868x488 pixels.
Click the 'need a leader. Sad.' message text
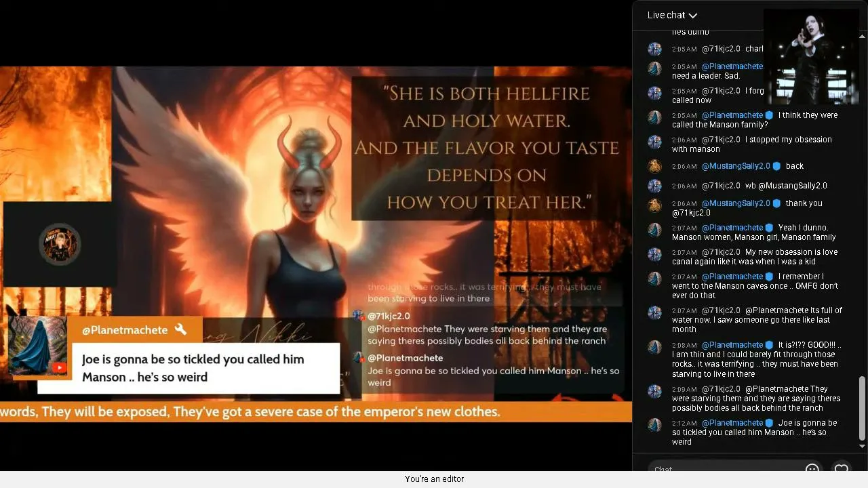pyautogui.click(x=706, y=76)
